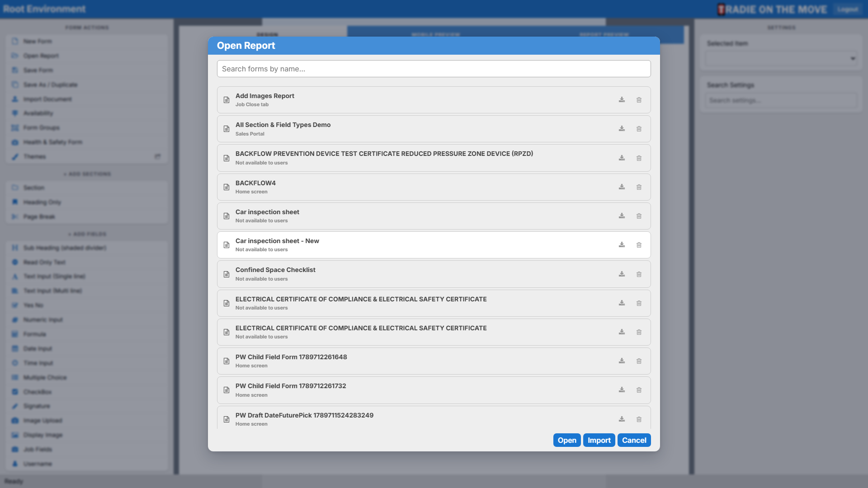Delete the BACKFLOW PREVENTION DEVICE TEST CERTIFICATE form

(639, 158)
